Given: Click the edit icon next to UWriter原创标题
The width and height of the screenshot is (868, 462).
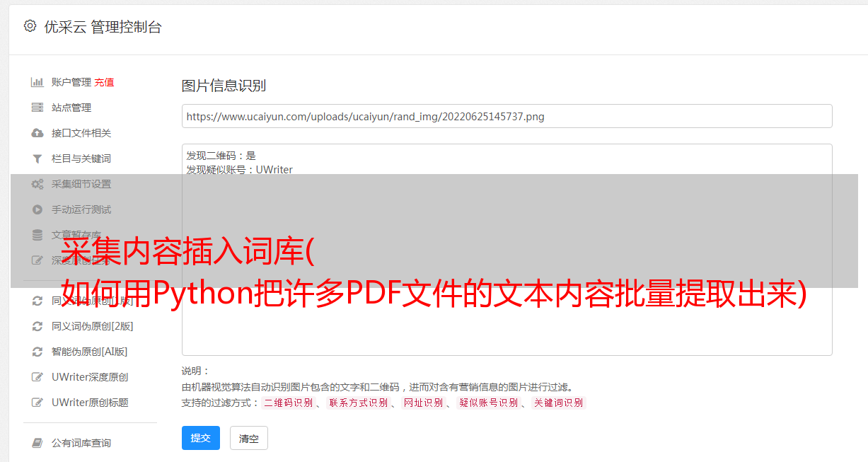Looking at the screenshot, I should pos(37,403).
